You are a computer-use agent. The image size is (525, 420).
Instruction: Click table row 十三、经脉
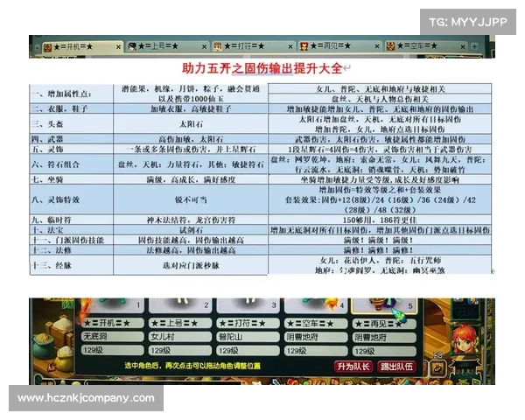tap(261, 265)
